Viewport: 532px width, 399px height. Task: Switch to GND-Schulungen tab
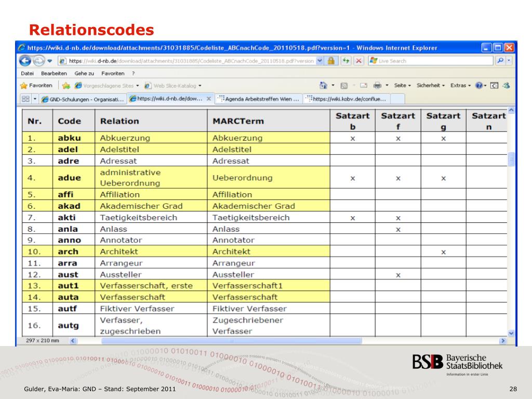point(83,99)
